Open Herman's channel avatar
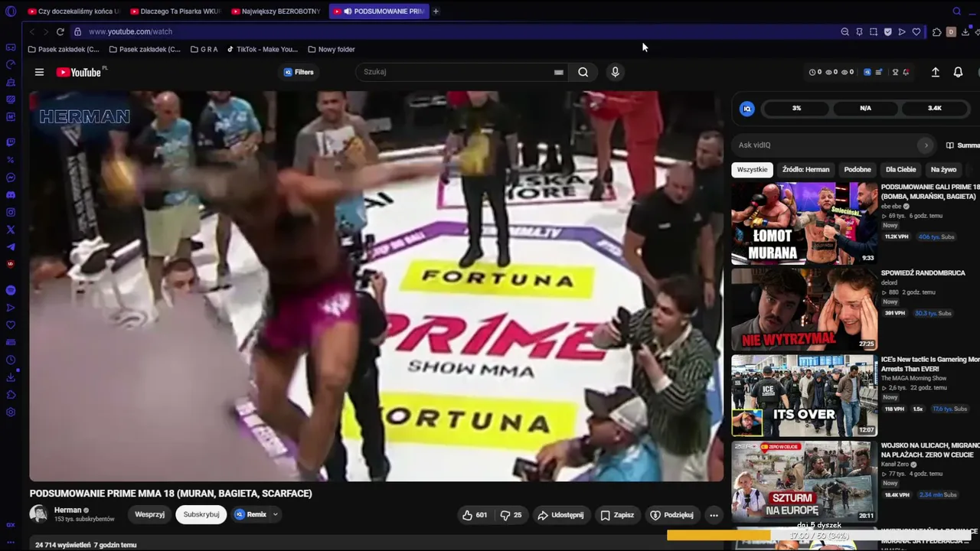This screenshot has width=980, height=551. tap(38, 514)
